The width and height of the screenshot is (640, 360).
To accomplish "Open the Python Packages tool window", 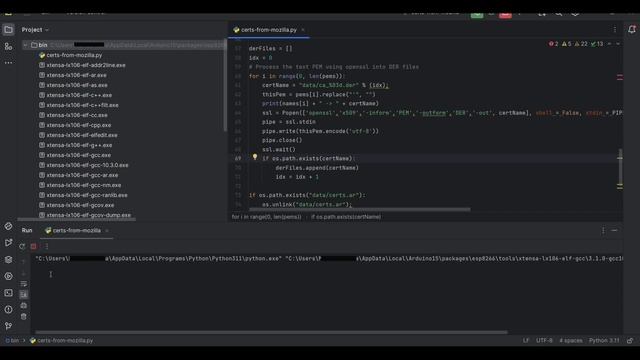I will coord(8,260).
